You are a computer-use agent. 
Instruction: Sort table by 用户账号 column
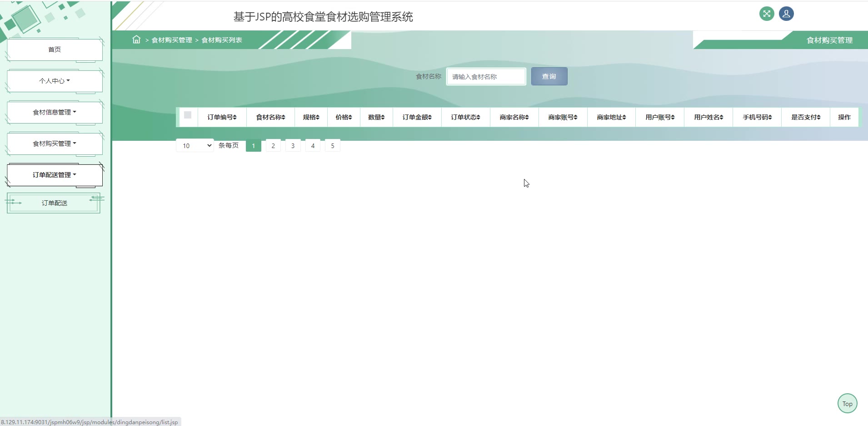click(x=660, y=117)
